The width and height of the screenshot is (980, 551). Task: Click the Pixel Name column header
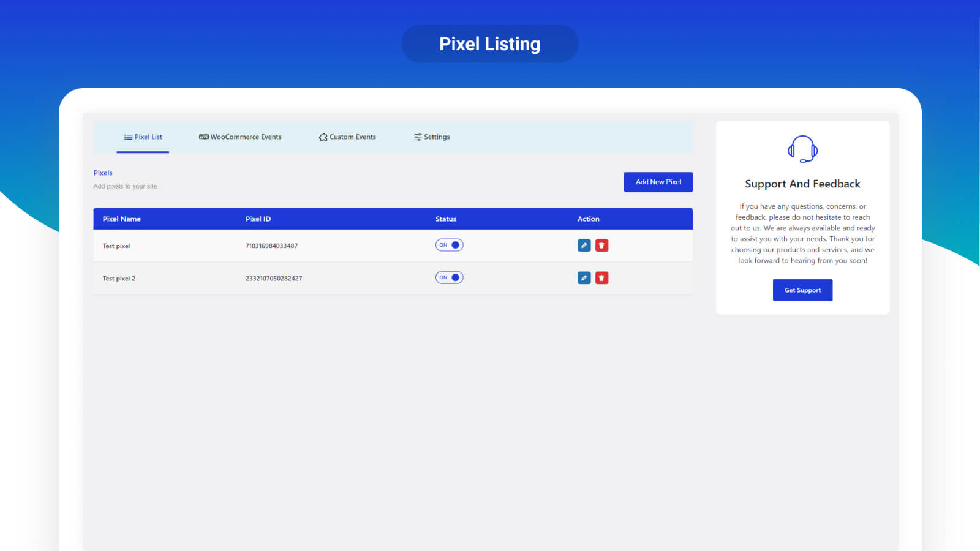pos(122,219)
